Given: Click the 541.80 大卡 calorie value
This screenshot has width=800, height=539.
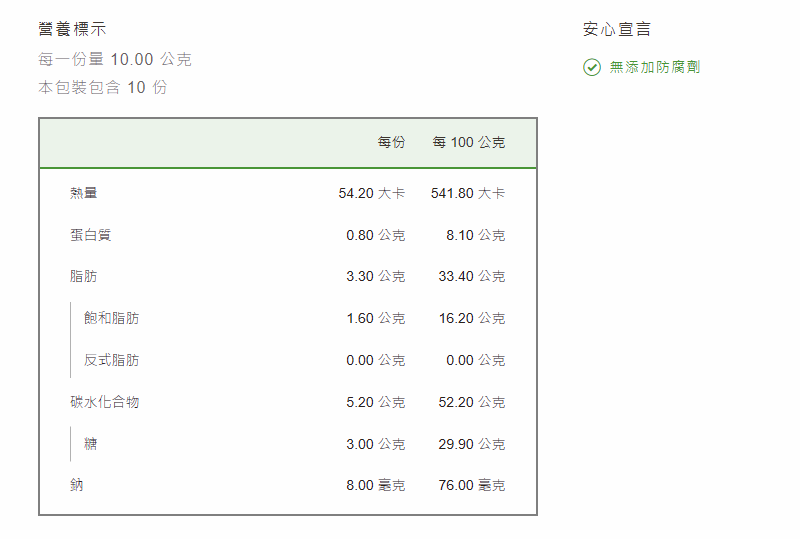Looking at the screenshot, I should [467, 193].
